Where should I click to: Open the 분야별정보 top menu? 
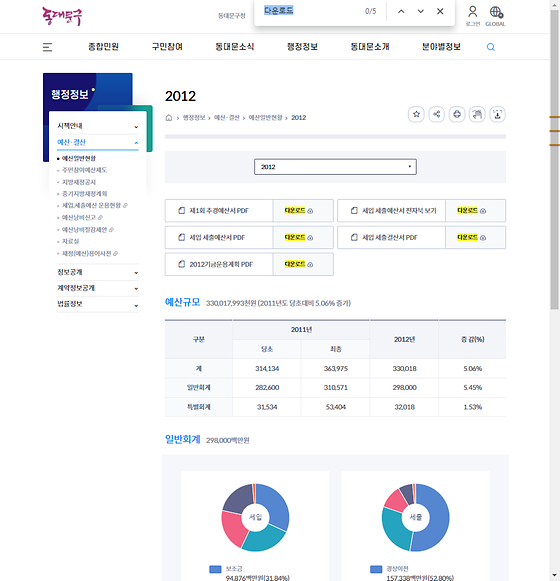click(441, 47)
